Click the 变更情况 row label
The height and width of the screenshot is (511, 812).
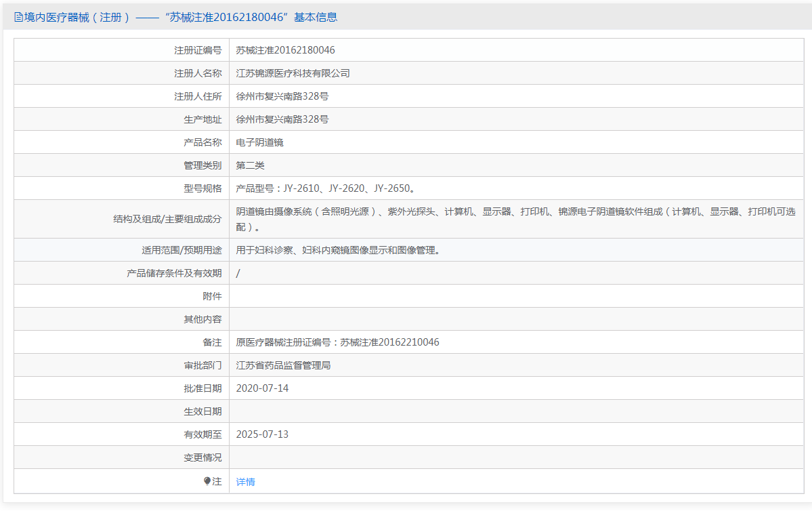(202, 457)
